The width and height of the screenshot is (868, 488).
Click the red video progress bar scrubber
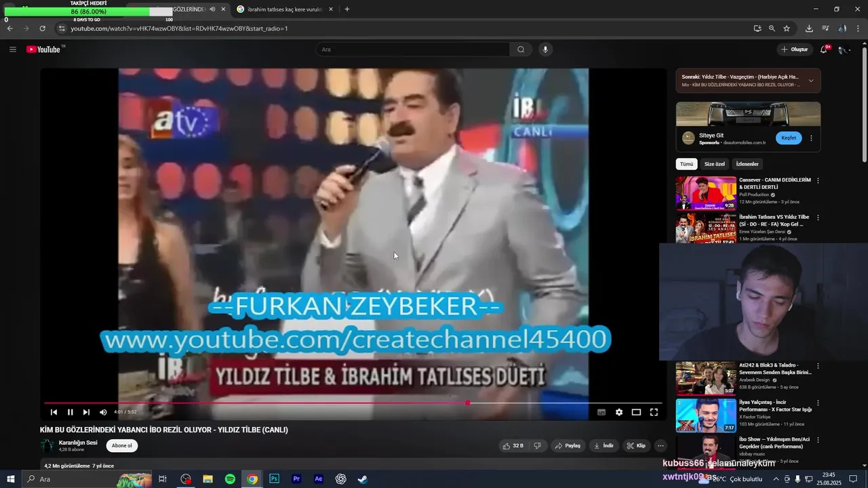click(468, 403)
